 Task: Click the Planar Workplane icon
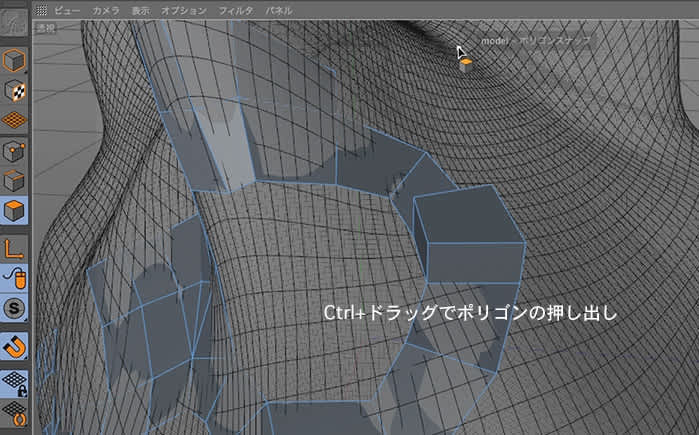click(x=15, y=411)
